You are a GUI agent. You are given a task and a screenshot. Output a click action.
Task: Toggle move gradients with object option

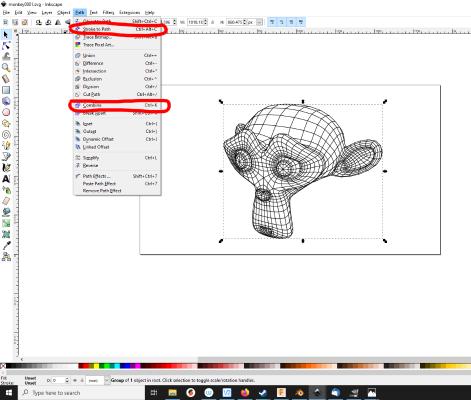coord(291,22)
